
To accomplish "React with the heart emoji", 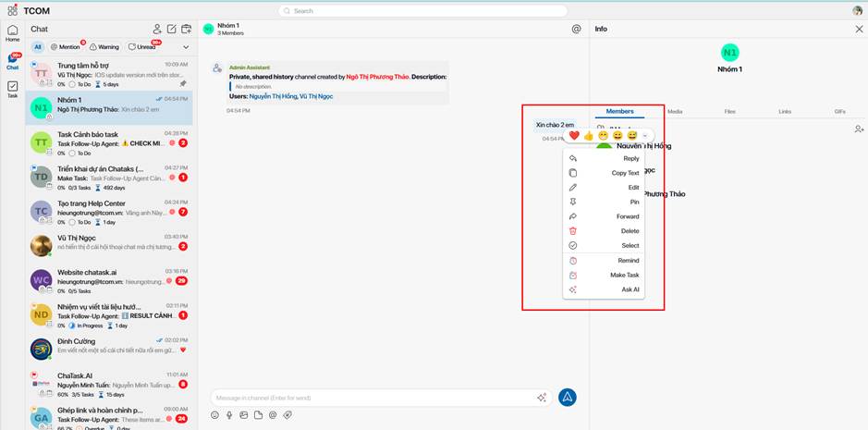I will (x=574, y=136).
